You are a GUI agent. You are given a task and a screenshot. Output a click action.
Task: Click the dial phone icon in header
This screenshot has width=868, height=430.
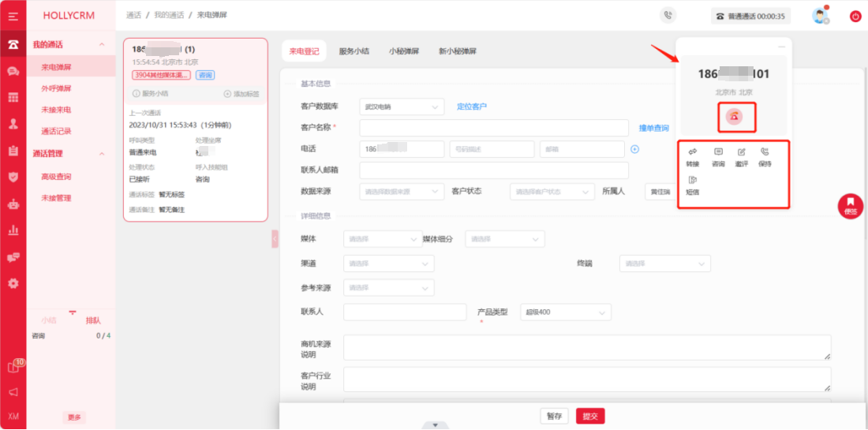668,16
